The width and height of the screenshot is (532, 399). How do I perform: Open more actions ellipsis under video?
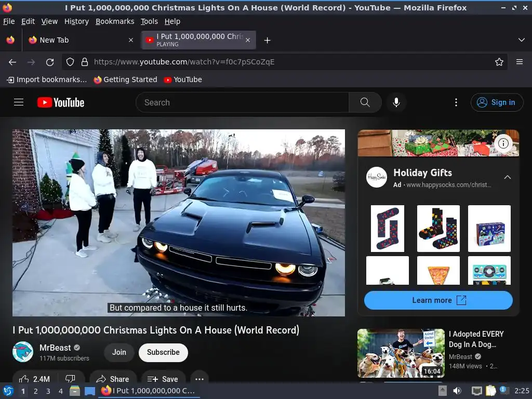pos(199,379)
